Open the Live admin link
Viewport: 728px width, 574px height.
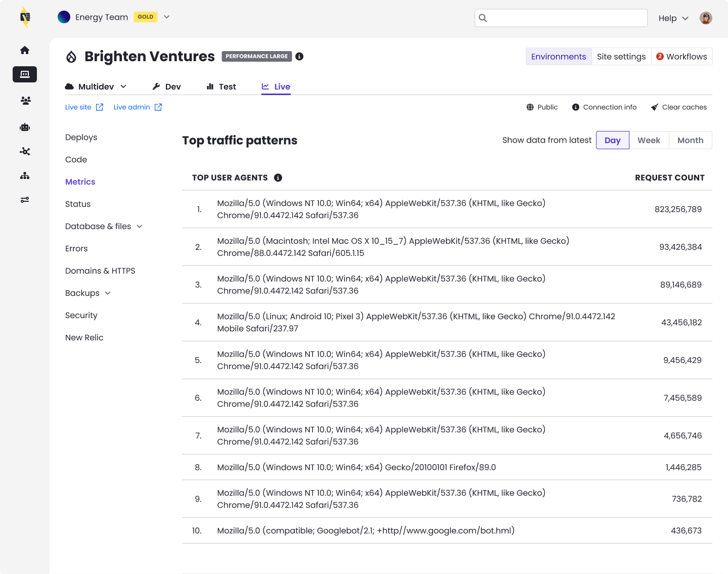coord(132,107)
